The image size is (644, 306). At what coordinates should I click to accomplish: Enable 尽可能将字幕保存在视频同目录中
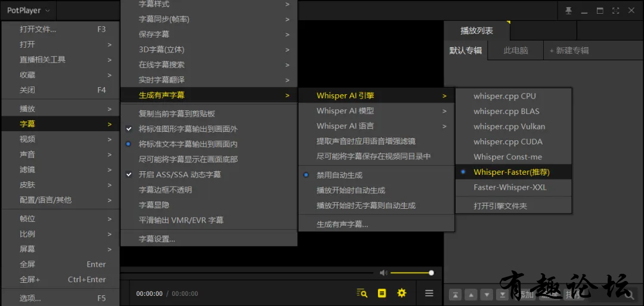[x=377, y=156]
